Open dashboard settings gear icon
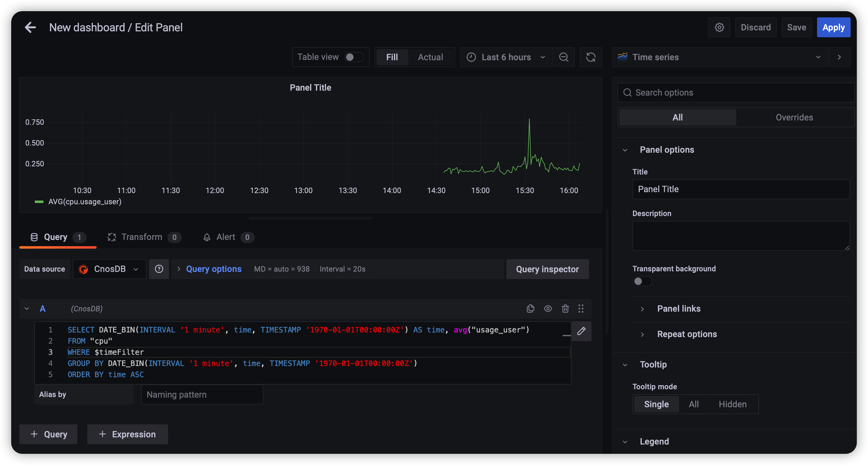The height and width of the screenshot is (465, 868). (x=719, y=27)
